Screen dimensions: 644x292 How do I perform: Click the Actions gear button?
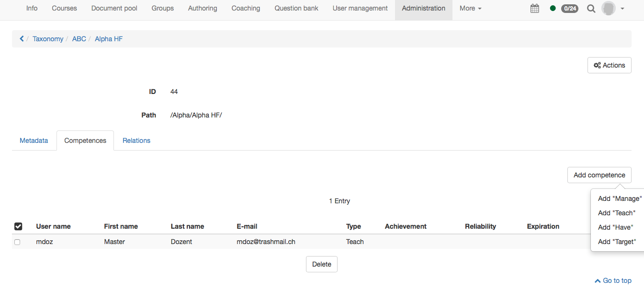(x=609, y=65)
